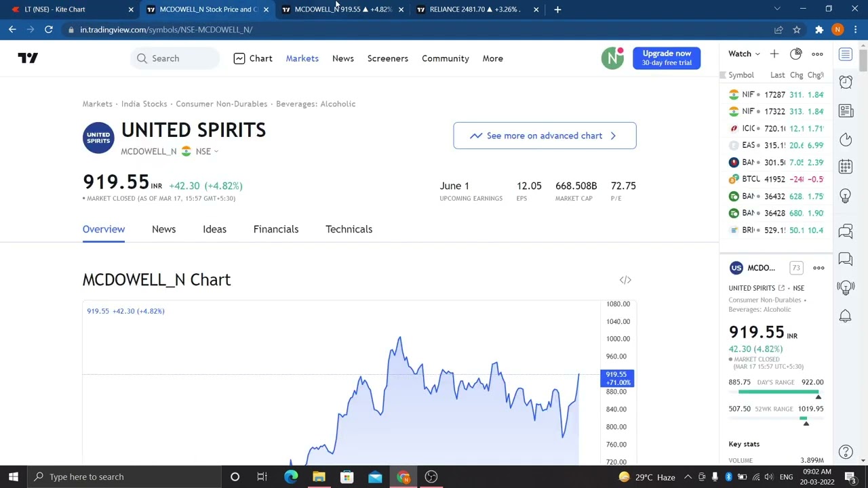Open Windows Start menu
Screen dimensions: 868x488
tap(13, 476)
